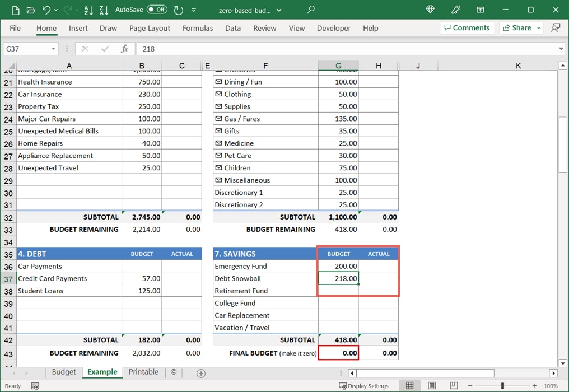The image size is (569, 392).
Task: Enable Display Settings in status bar
Action: (x=365, y=386)
